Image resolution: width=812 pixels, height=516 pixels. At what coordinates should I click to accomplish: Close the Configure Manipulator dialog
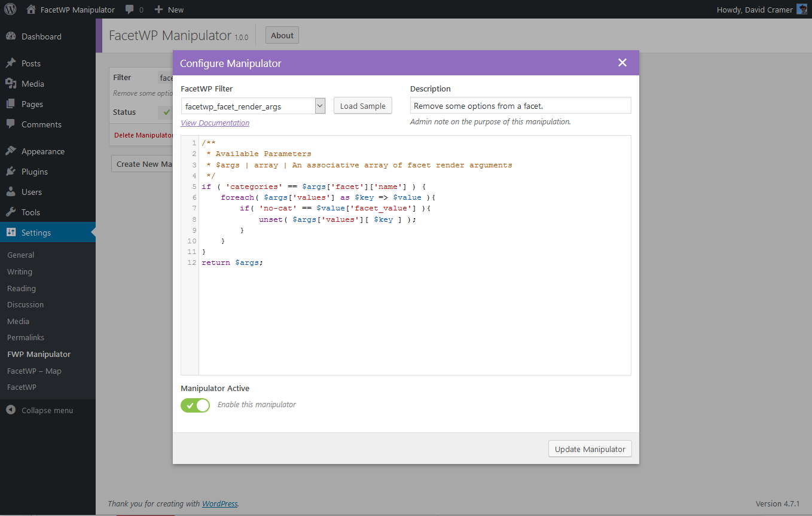(622, 63)
